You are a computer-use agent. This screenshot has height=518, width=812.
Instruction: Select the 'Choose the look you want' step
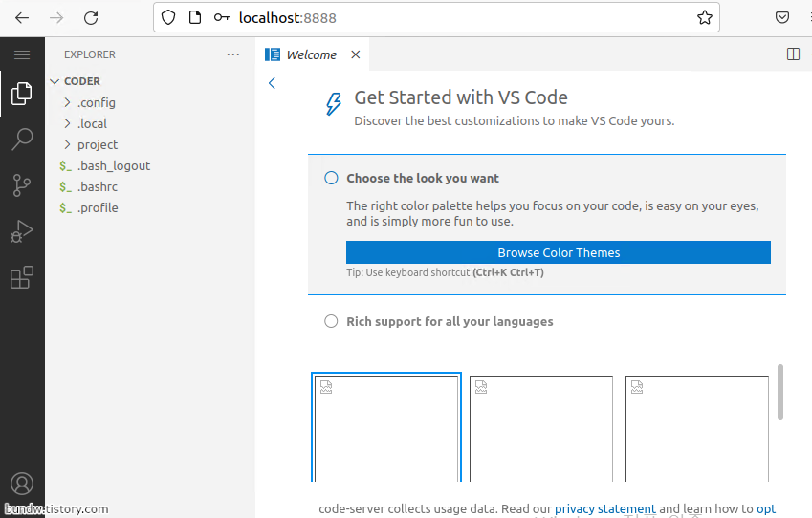422,178
